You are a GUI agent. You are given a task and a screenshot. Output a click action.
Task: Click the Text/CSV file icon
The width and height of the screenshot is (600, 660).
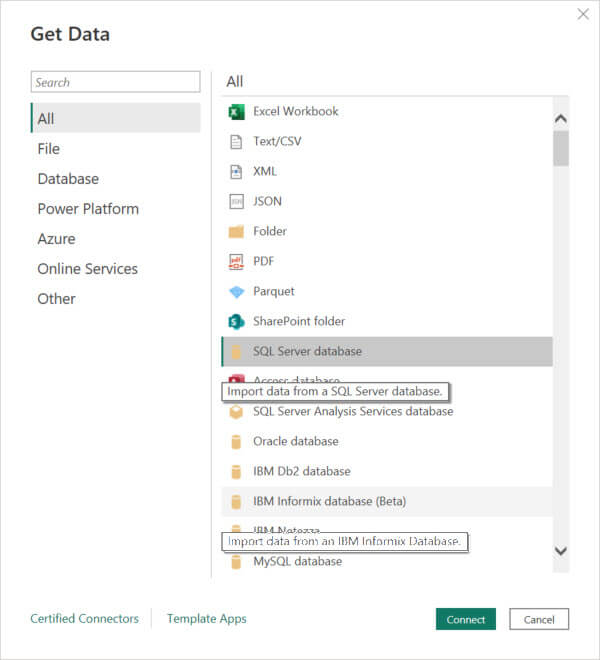(236, 141)
